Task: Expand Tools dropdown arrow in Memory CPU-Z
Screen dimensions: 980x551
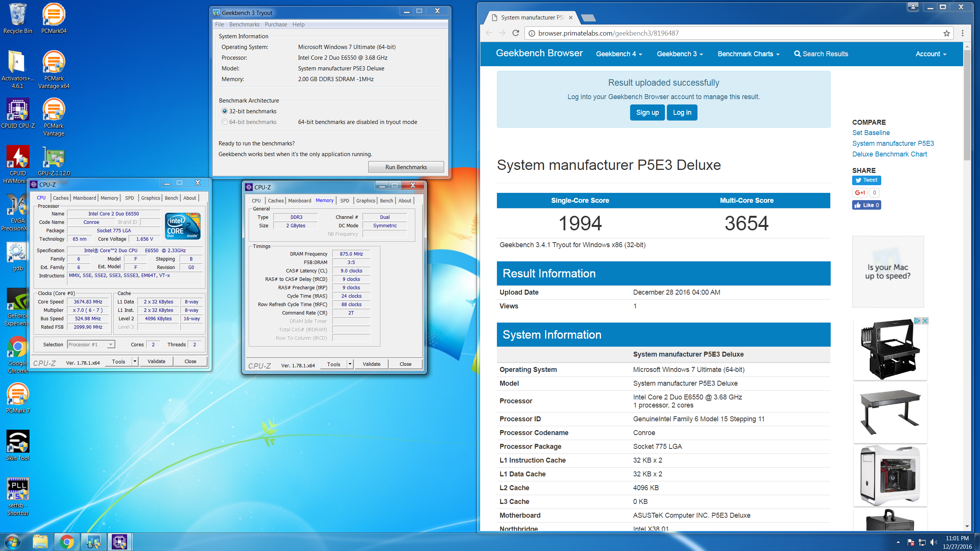Action: (350, 364)
